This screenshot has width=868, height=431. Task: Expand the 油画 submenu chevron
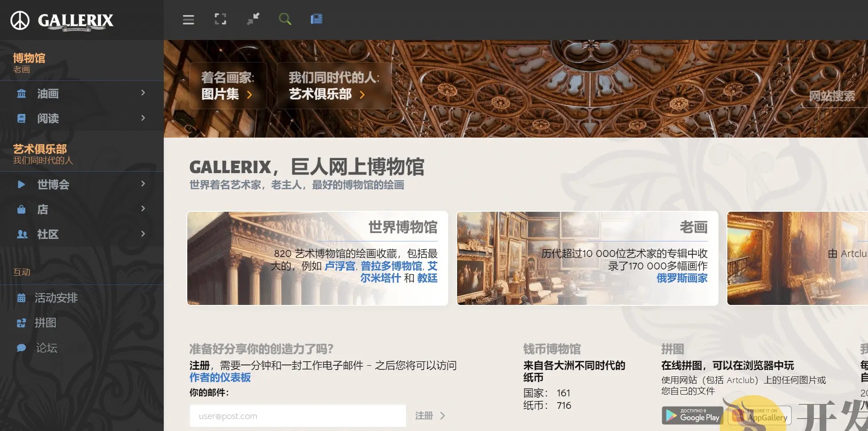[143, 93]
